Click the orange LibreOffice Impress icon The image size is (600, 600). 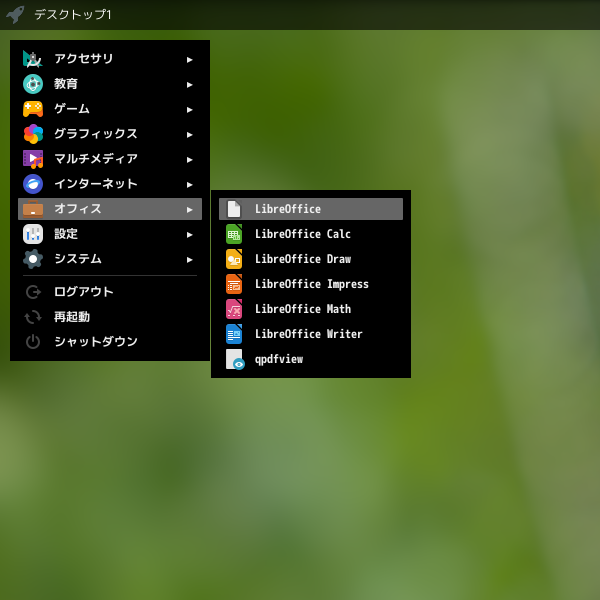tap(234, 284)
